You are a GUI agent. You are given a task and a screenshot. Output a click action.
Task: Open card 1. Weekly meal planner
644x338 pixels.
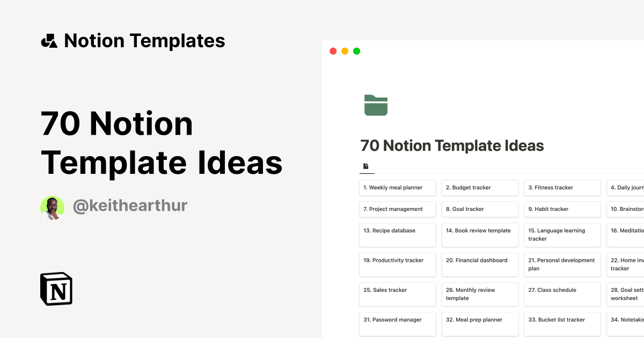[x=398, y=188]
